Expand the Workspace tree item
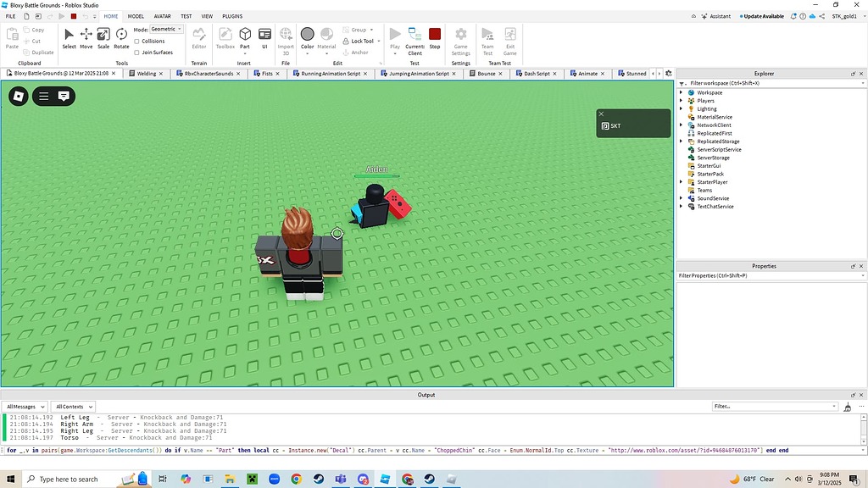Viewport: 868px width, 488px height. (x=682, y=91)
